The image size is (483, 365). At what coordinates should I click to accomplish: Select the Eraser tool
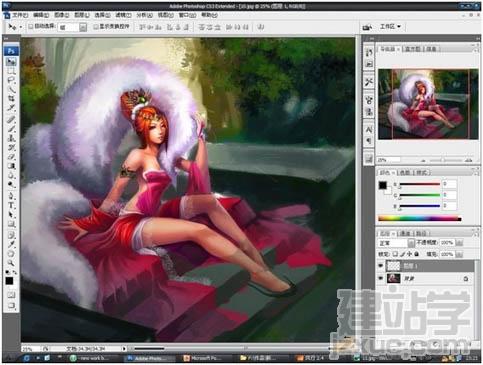11,157
